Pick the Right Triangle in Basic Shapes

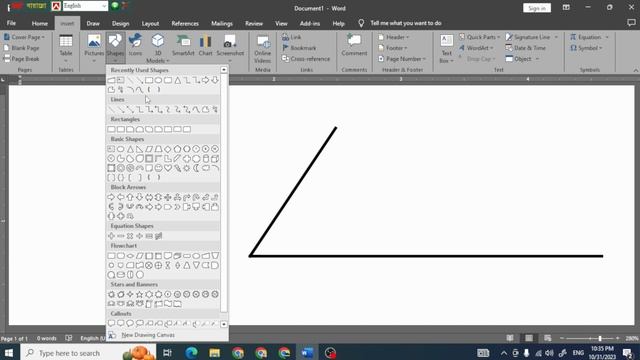pos(140,149)
